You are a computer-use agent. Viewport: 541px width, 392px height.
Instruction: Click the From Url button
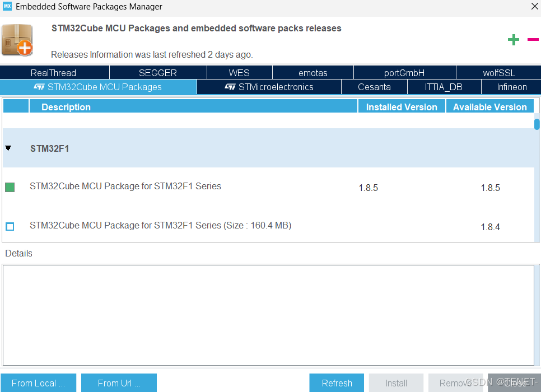pyautogui.click(x=119, y=382)
